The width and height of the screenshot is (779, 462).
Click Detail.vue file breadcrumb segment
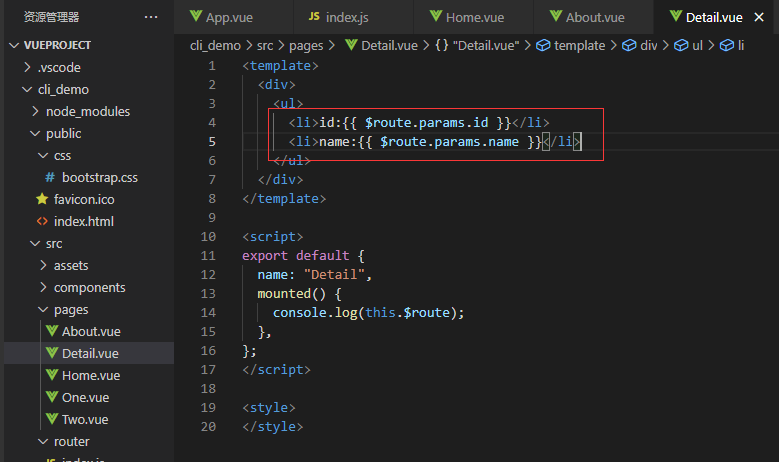click(382, 46)
